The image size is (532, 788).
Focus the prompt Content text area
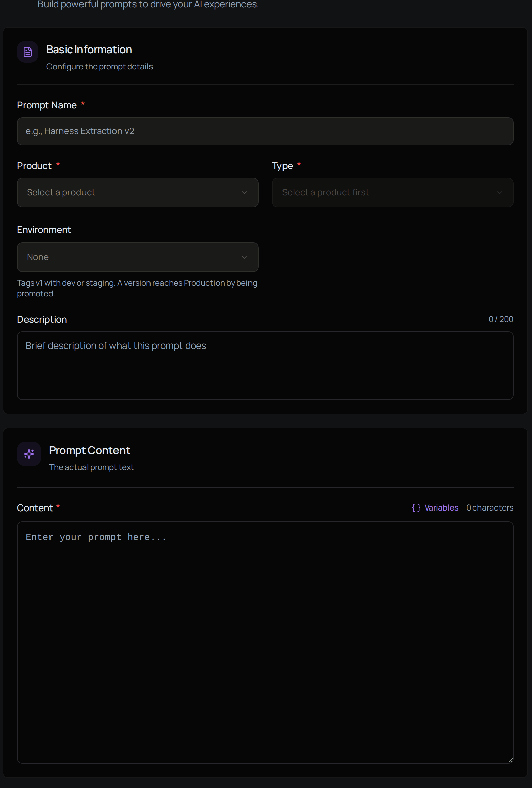click(265, 642)
